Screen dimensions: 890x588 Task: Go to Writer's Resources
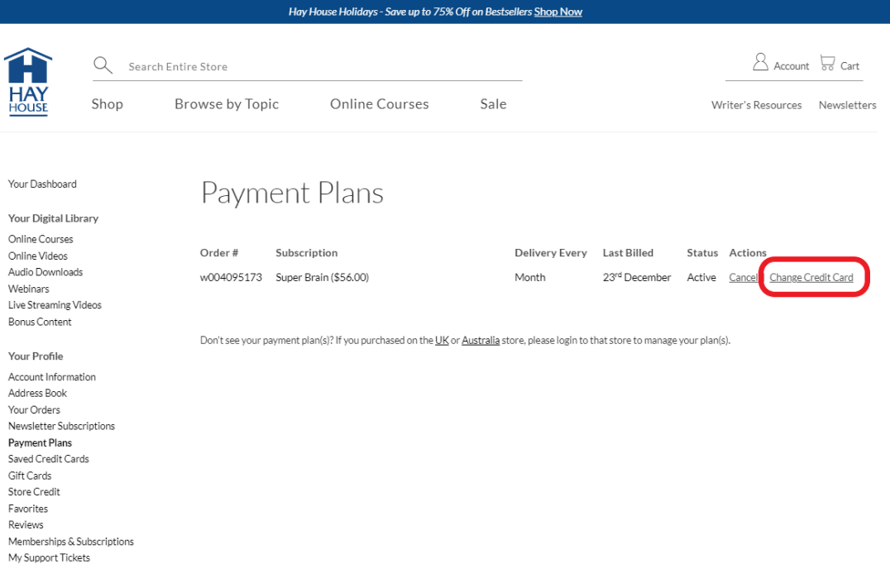point(756,105)
